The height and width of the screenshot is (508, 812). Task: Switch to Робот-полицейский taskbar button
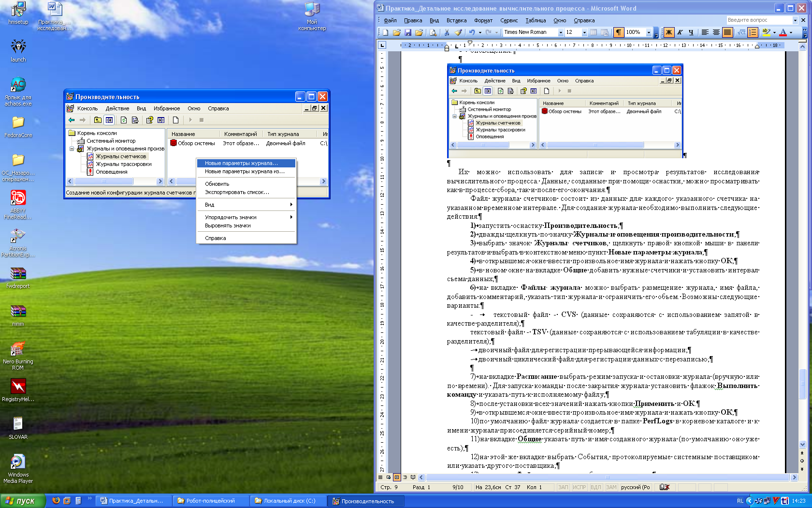(x=211, y=501)
